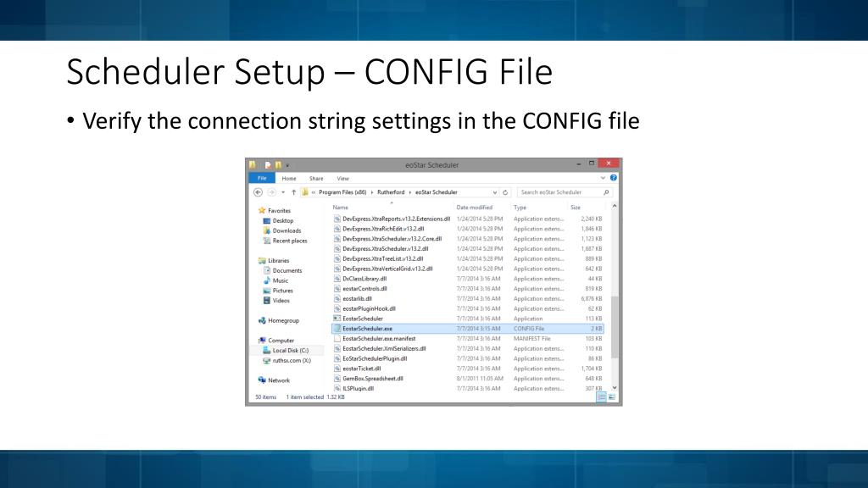Select Network in navigation pane

click(278, 380)
